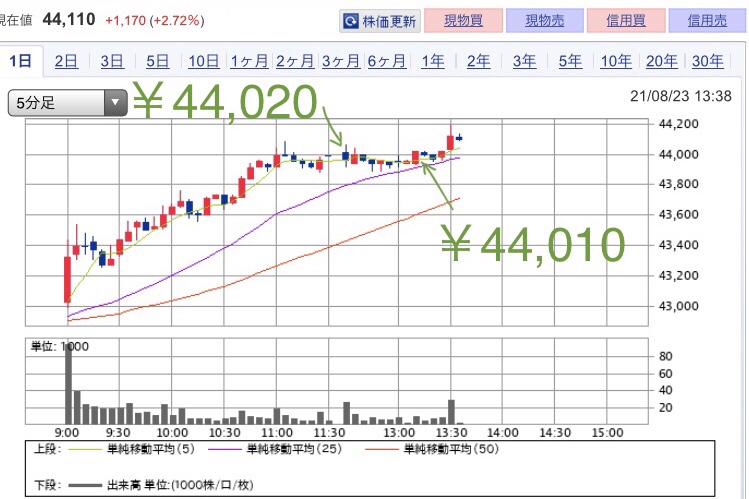The height and width of the screenshot is (499, 749).
Task: Click the volume axis label 60
Action: coord(665,373)
